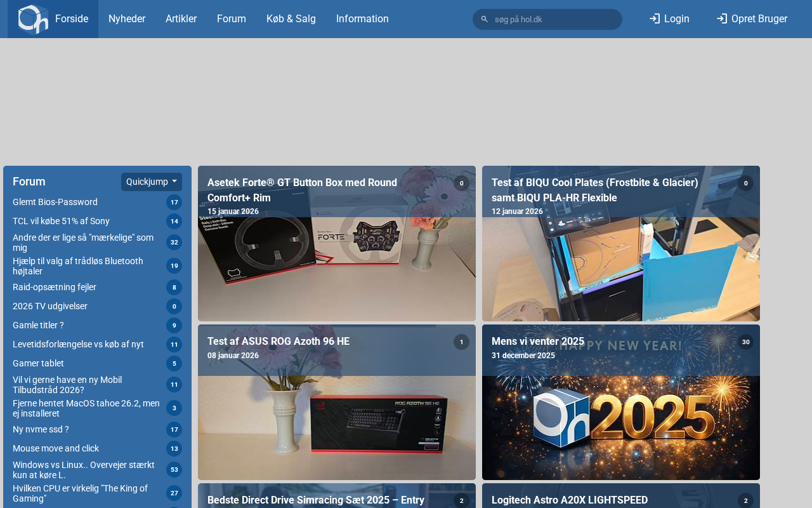This screenshot has width=812, height=508.
Task: Click the Opret Bruger arrow icon
Action: [x=722, y=18]
